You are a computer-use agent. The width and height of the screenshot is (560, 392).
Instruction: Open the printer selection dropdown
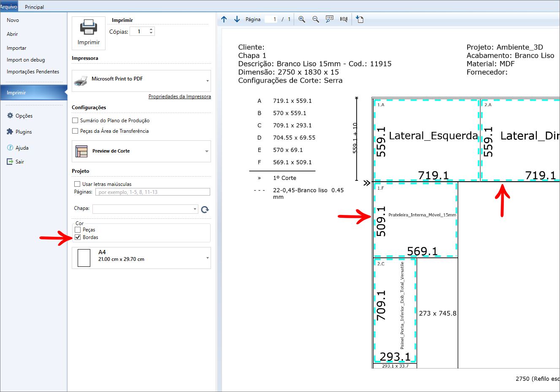[208, 81]
